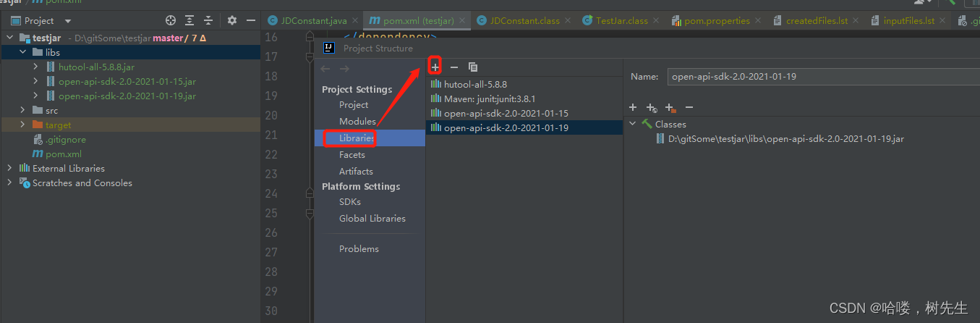The height and width of the screenshot is (323, 980).
Task: Click Back arrow in Project Structure dialog
Action: pos(325,69)
